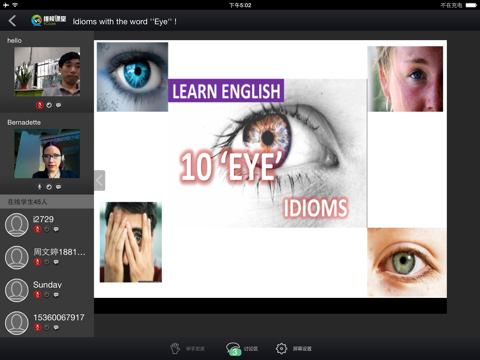Toggle muted mic for student i2729
The width and height of the screenshot is (480, 360).
37,229
